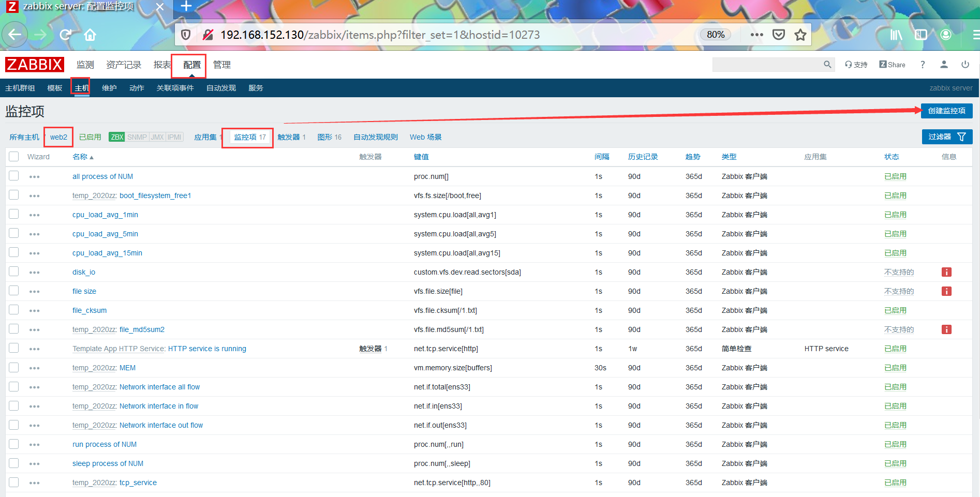The image size is (980, 497).
Task: Open a new browser tab
Action: pyautogui.click(x=186, y=6)
